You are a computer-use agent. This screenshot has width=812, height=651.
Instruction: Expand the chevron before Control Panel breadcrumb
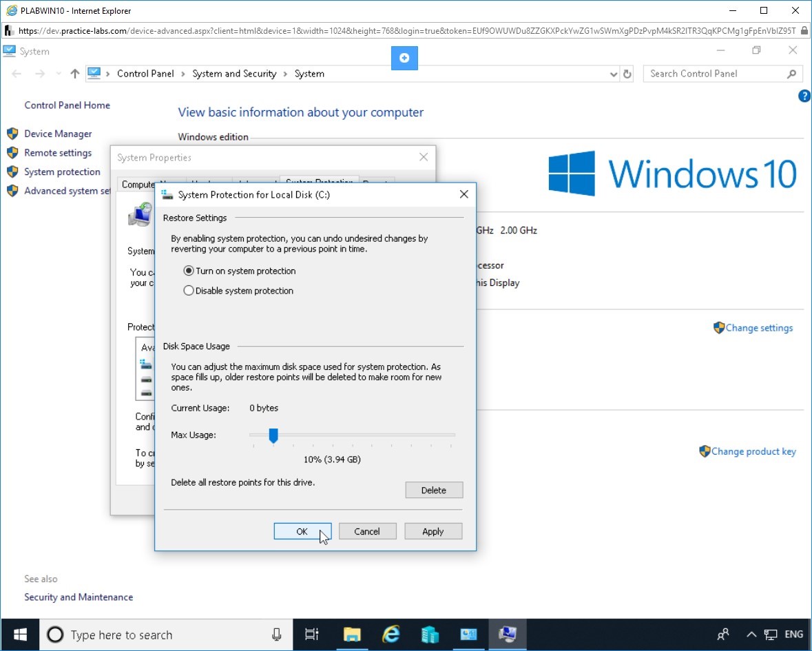(107, 74)
